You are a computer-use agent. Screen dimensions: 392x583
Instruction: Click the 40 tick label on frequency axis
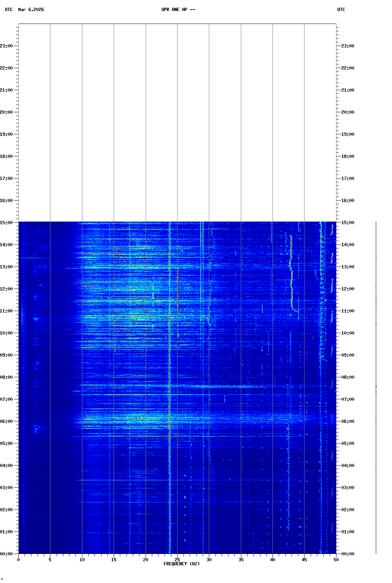272,560
